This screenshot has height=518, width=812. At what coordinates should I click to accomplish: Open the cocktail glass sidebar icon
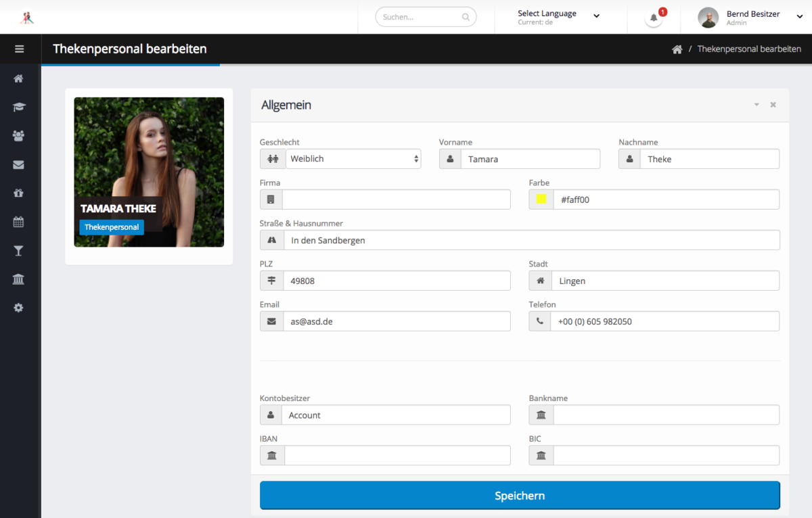[18, 251]
